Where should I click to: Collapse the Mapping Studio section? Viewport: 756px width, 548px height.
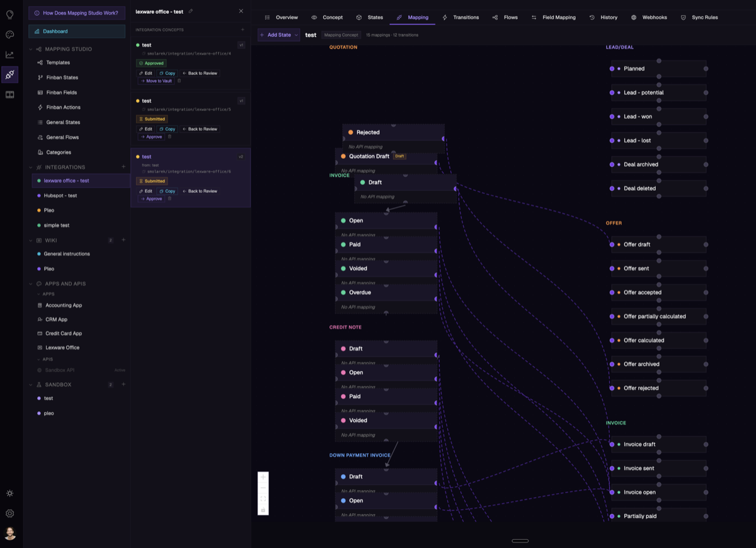click(x=31, y=49)
